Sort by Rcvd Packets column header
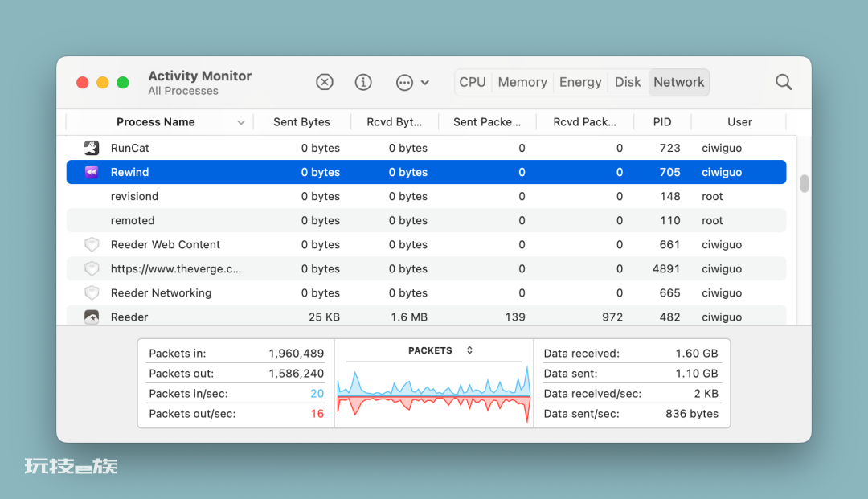 pyautogui.click(x=584, y=122)
